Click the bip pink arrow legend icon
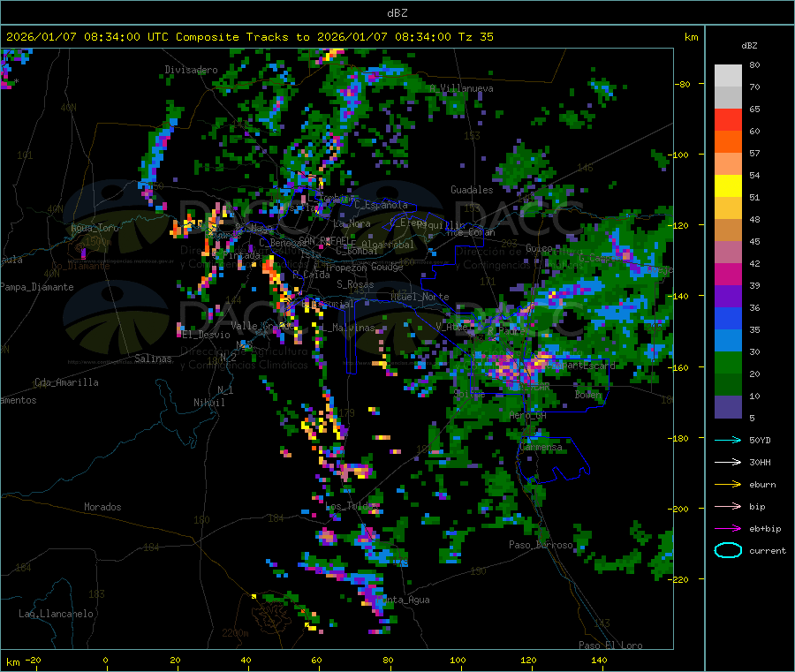Image resolution: width=795 pixels, height=672 pixels. (x=728, y=506)
